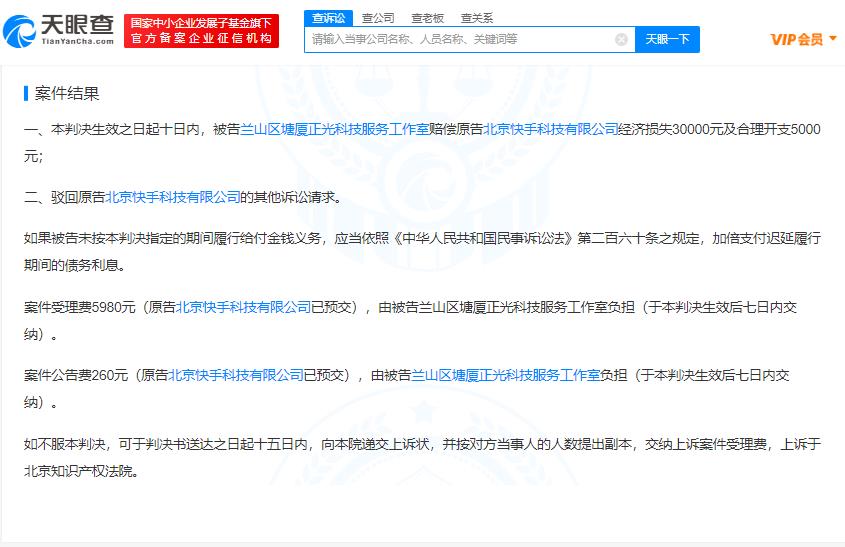The height and width of the screenshot is (547, 845).
Task: Click the 案件结果 section heading
Action: point(67,93)
